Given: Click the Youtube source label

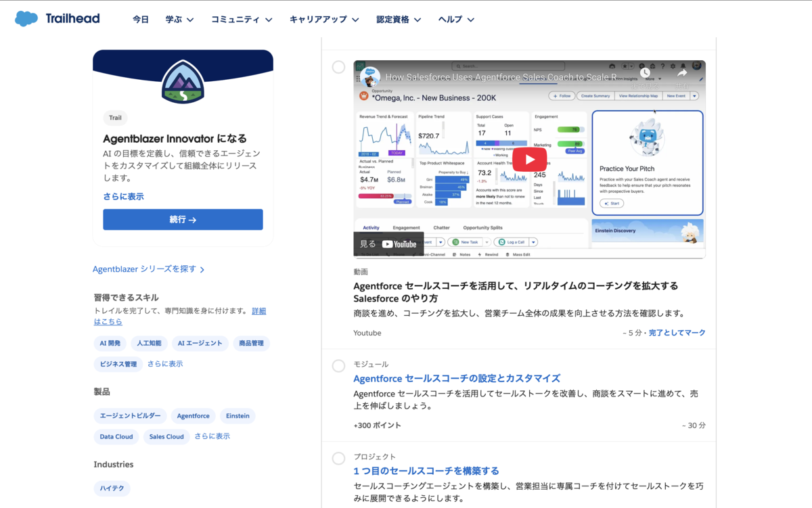Looking at the screenshot, I should [367, 333].
